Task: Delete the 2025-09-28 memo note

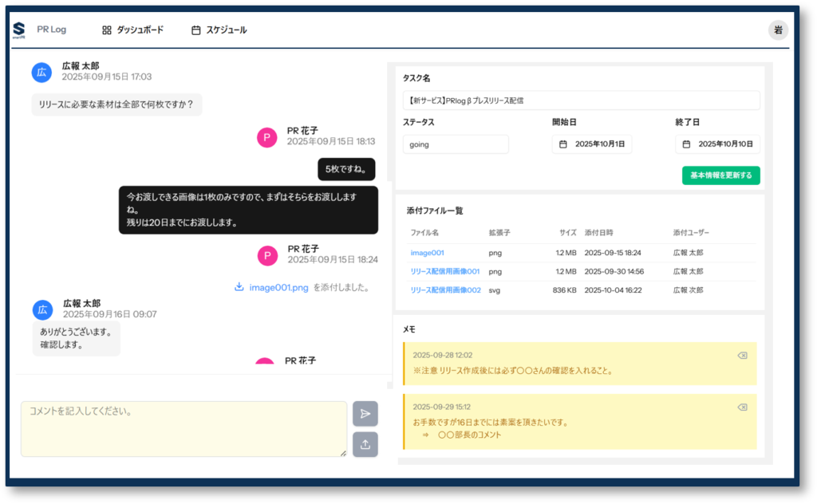Action: (x=742, y=356)
